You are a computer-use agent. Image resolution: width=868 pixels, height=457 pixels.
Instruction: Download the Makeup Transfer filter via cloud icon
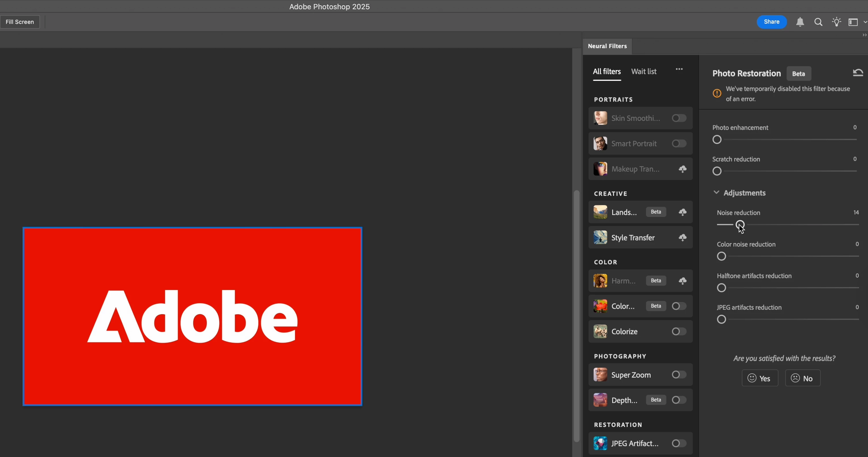tap(682, 169)
